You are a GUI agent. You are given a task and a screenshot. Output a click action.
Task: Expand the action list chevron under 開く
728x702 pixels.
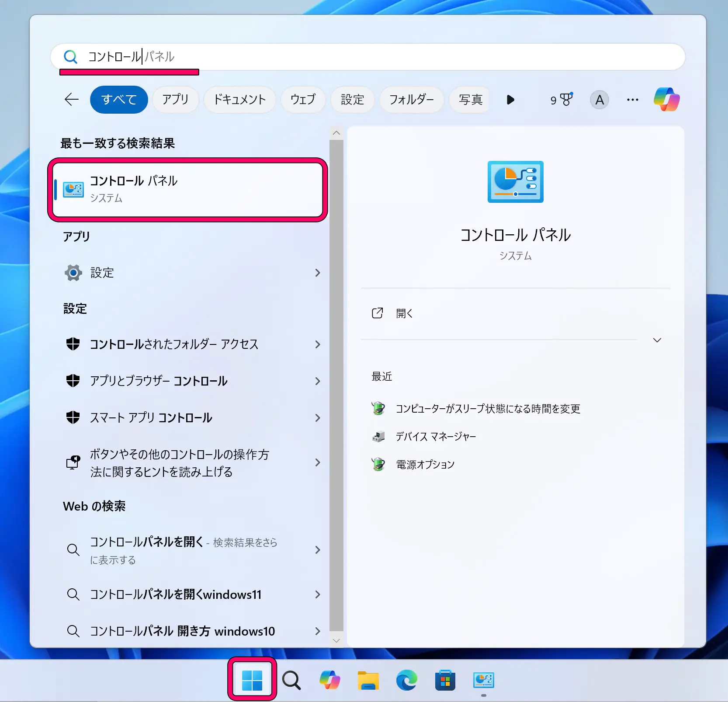[657, 340]
